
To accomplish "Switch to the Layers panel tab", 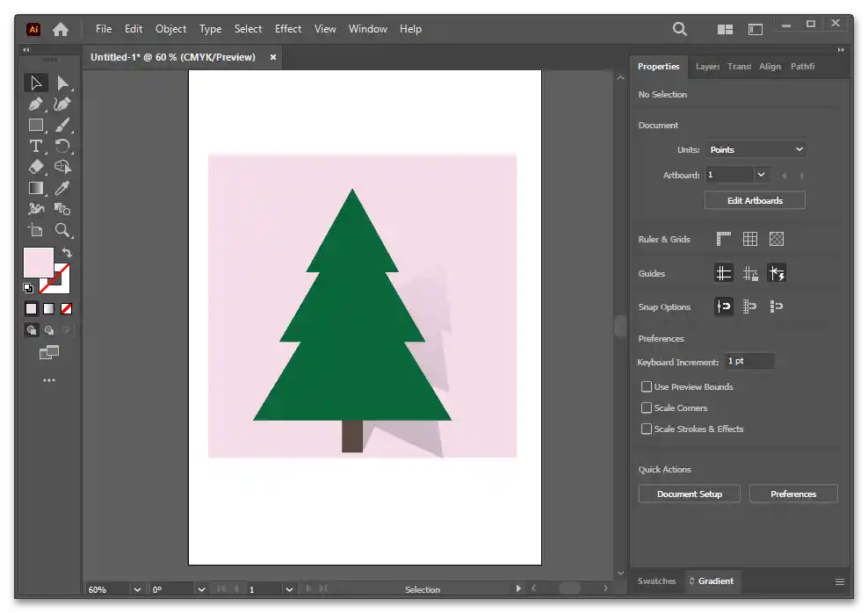I will [x=706, y=67].
